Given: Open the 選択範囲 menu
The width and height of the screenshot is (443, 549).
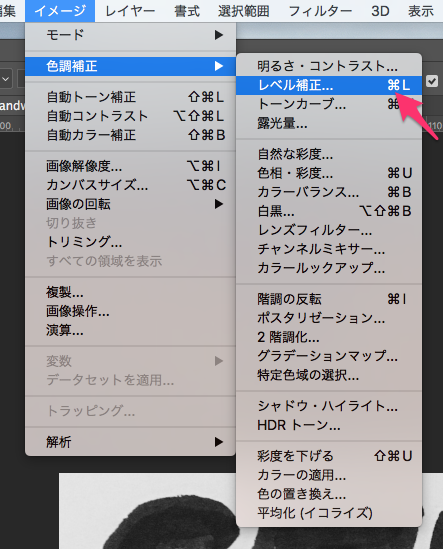Looking at the screenshot, I should 244,11.
